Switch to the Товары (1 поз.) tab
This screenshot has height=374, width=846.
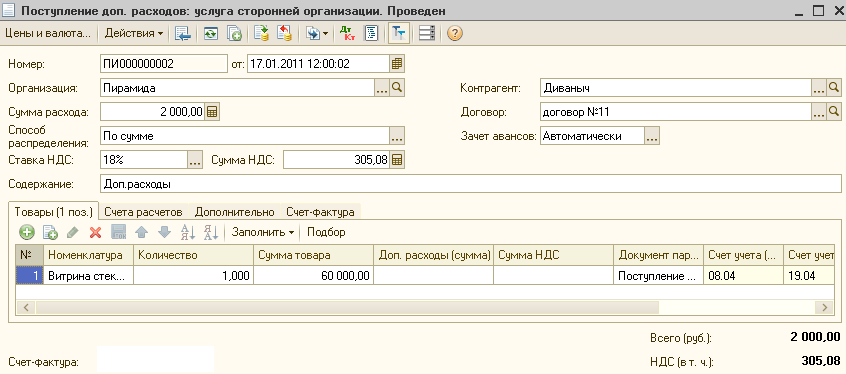pos(54,212)
